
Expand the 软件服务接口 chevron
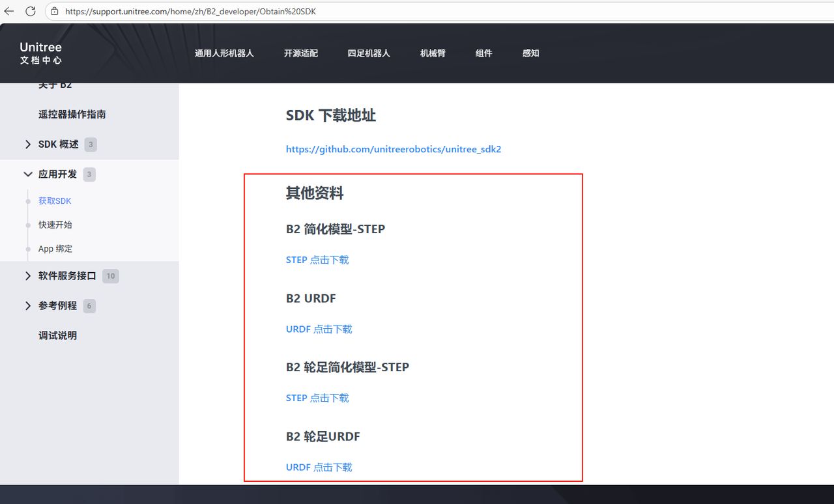pyautogui.click(x=27, y=276)
